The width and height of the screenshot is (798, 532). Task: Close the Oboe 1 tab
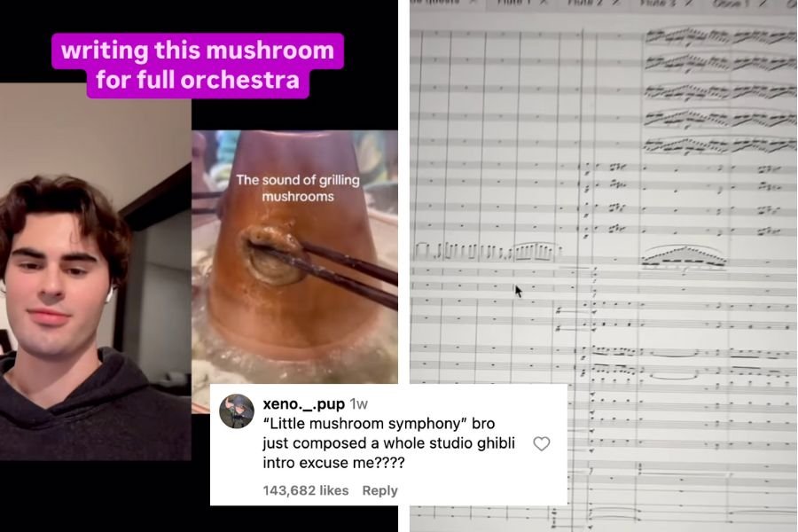coord(762,3)
